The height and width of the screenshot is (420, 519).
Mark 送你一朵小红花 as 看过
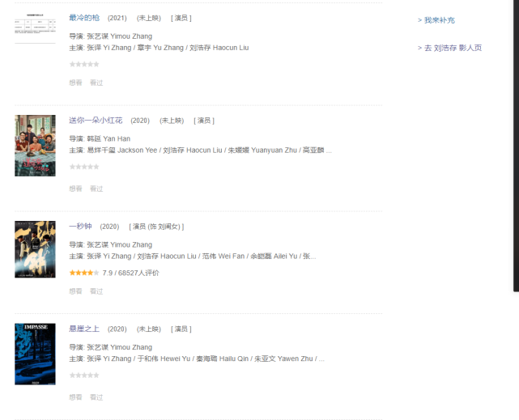point(96,189)
